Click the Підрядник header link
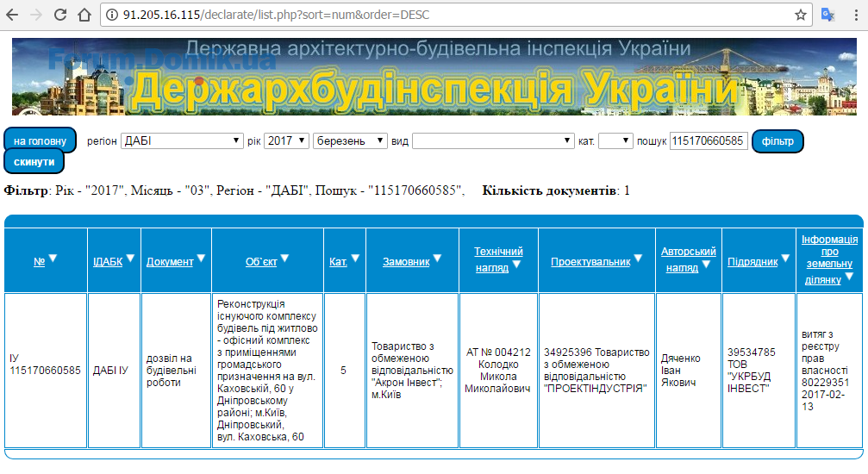This screenshot has height=474, width=868. (752, 262)
